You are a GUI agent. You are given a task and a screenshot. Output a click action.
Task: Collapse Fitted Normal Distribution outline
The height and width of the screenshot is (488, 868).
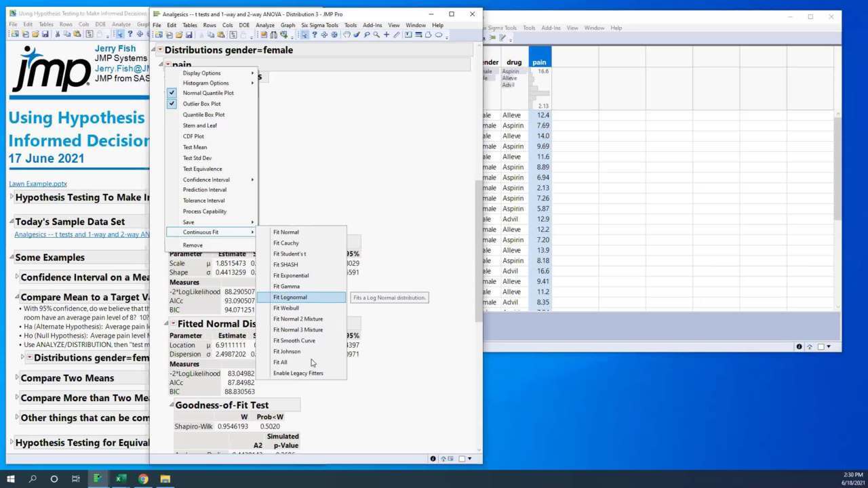click(173, 324)
